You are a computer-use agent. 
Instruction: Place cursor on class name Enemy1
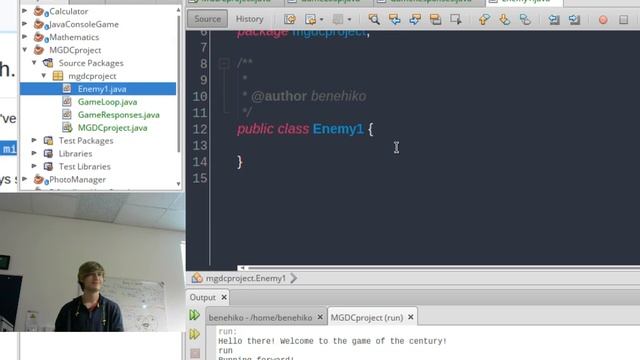(x=338, y=129)
